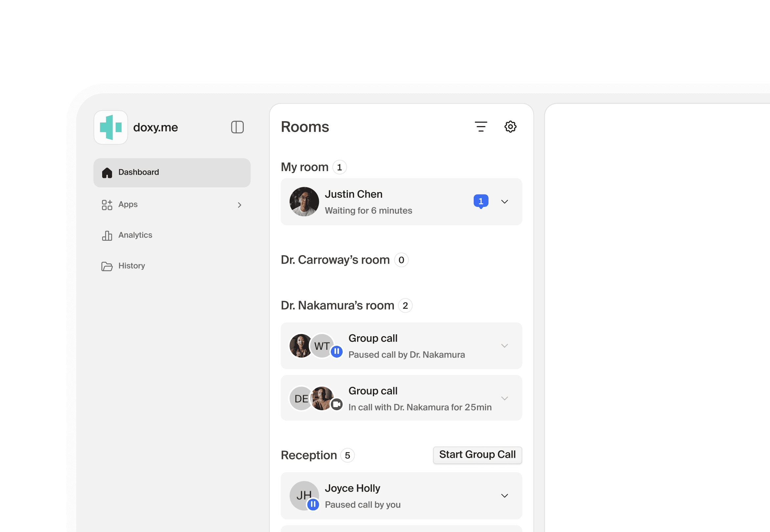The width and height of the screenshot is (770, 532).
Task: Click the pause badge on WT avatar
Action: click(x=337, y=351)
